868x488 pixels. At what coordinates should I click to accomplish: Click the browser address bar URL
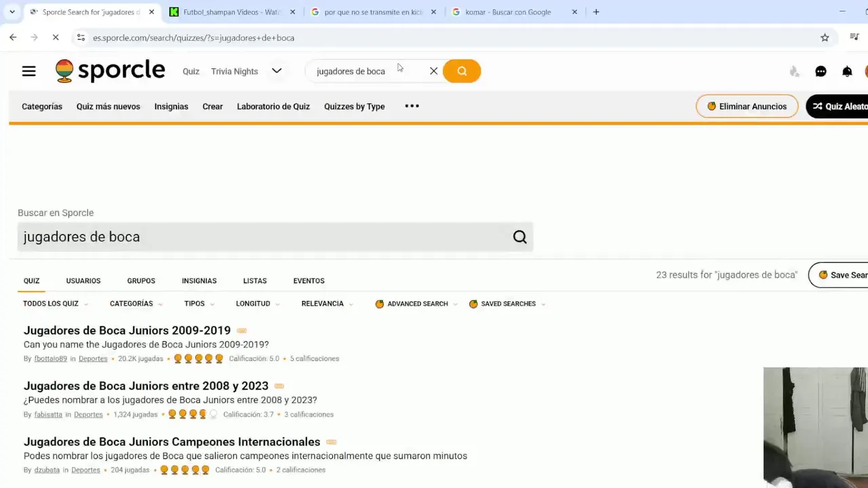193,38
